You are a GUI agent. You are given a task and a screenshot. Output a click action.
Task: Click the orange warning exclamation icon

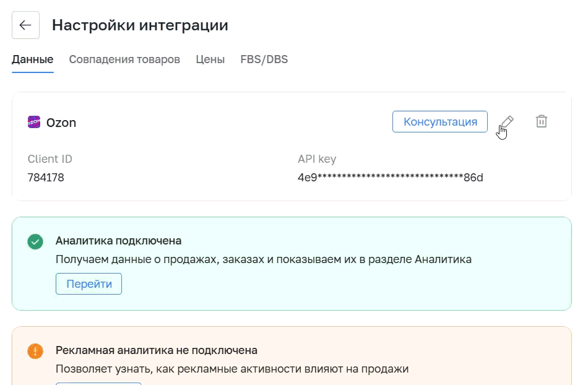click(35, 351)
